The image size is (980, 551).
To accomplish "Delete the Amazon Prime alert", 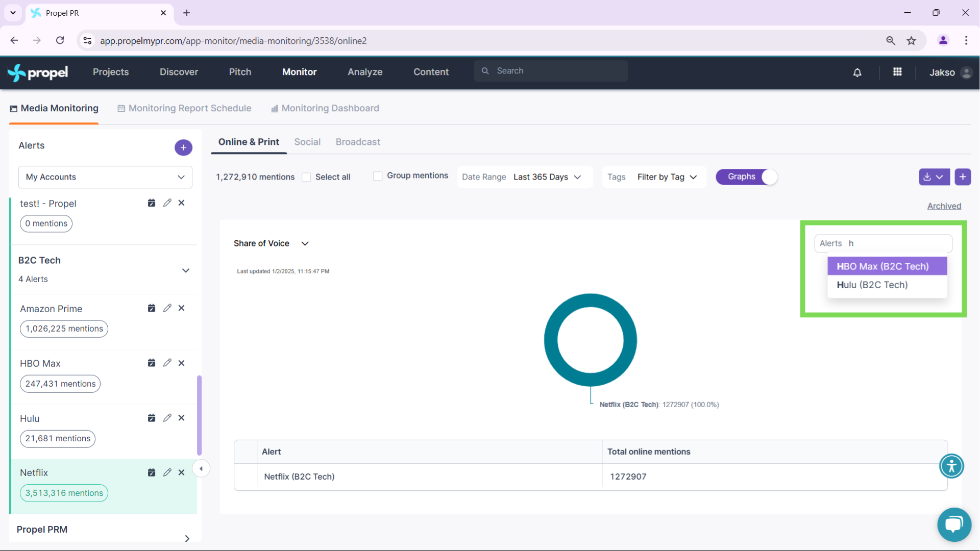I will click(x=181, y=308).
